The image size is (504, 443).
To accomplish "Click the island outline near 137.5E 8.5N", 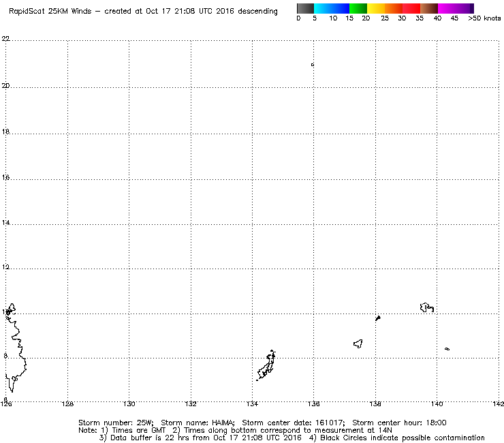I will click(358, 344).
